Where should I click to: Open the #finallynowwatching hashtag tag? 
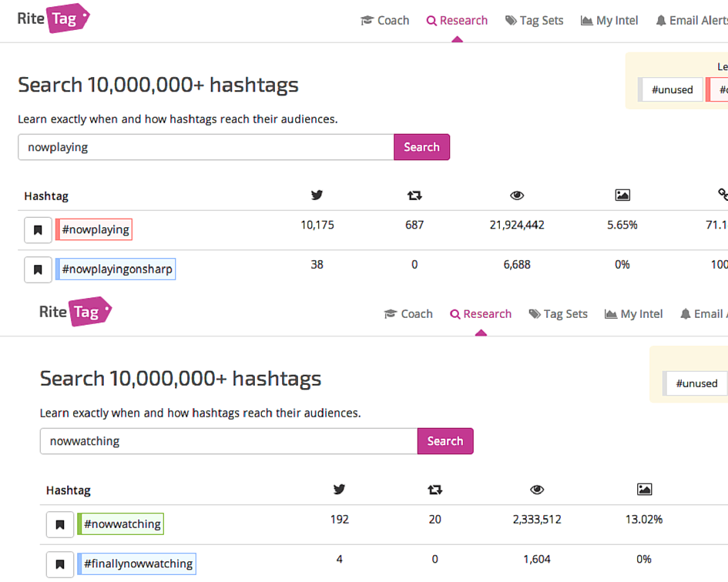tap(136, 564)
